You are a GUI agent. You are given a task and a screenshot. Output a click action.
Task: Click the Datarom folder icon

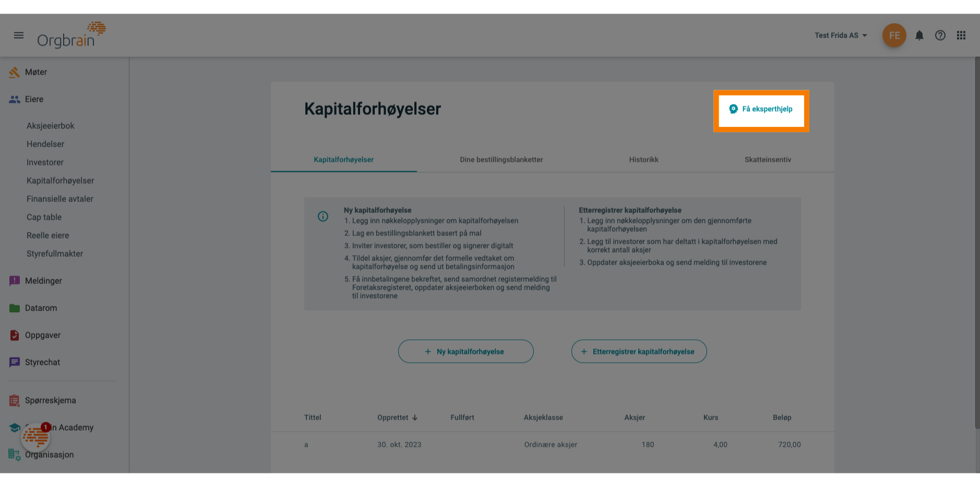[x=15, y=308]
